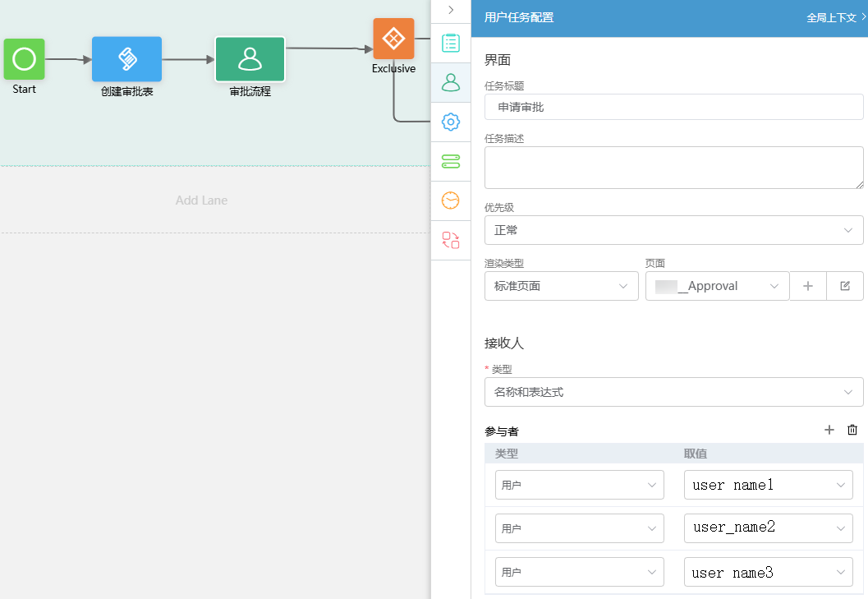Open the 页面 dropdown showing _Approval
Screen dimensions: 868x599
coord(717,286)
